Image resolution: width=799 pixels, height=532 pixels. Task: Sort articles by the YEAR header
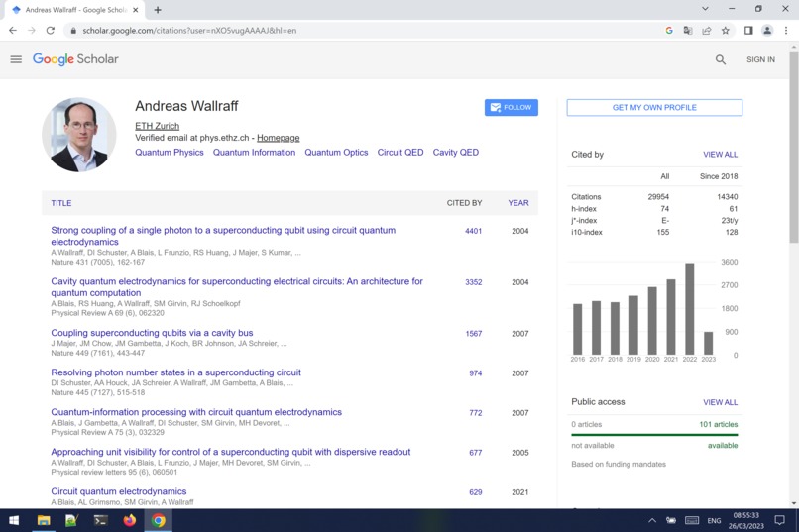pos(518,203)
